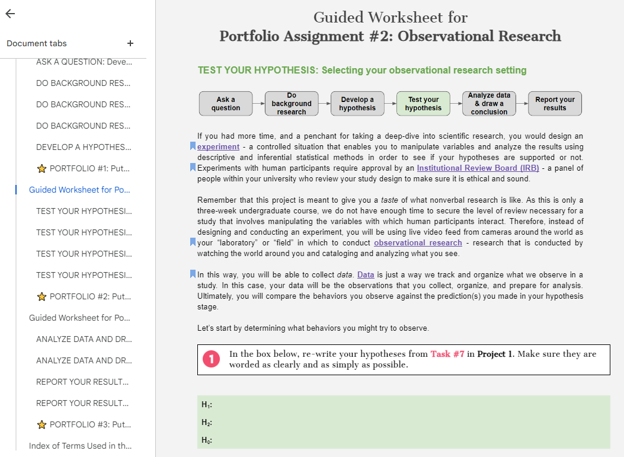
Task: Click the back arrow at top left
Action: (x=11, y=14)
